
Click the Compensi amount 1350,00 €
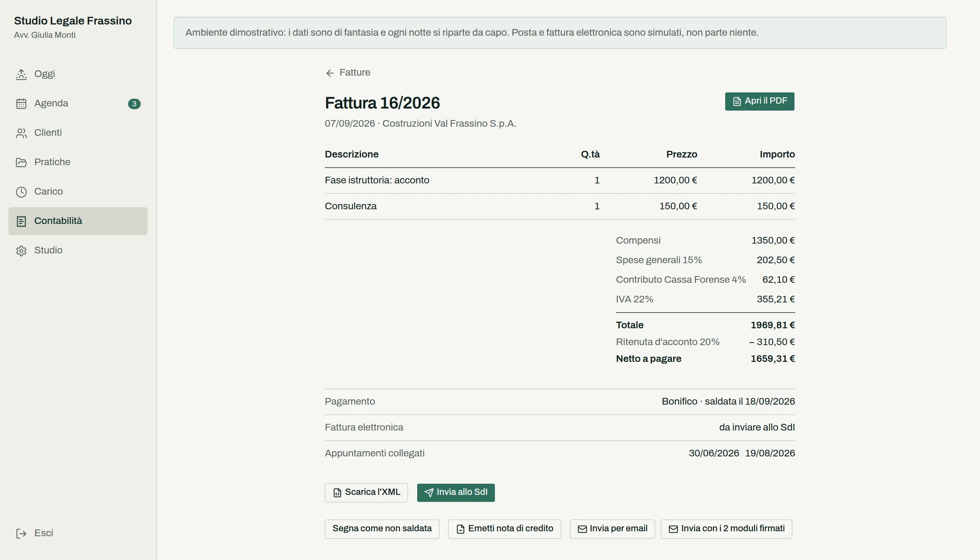[x=773, y=240]
